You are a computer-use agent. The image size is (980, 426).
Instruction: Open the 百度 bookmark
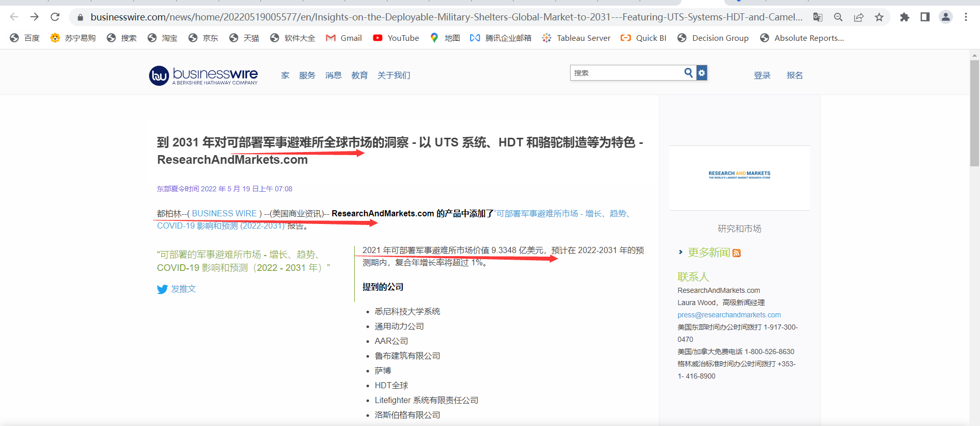tap(25, 38)
